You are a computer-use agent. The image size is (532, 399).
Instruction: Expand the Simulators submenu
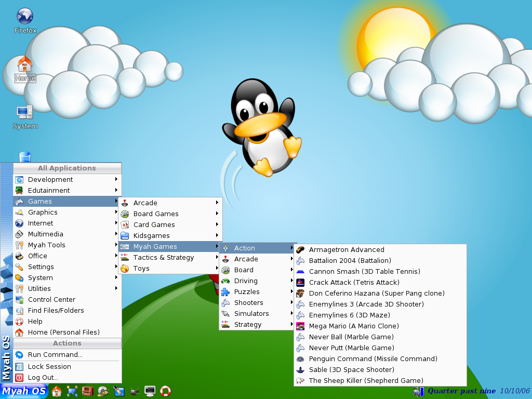[257, 313]
